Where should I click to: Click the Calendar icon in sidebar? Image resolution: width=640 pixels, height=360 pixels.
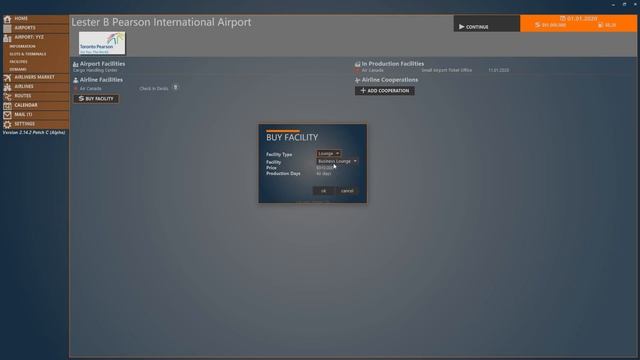pyautogui.click(x=7, y=106)
